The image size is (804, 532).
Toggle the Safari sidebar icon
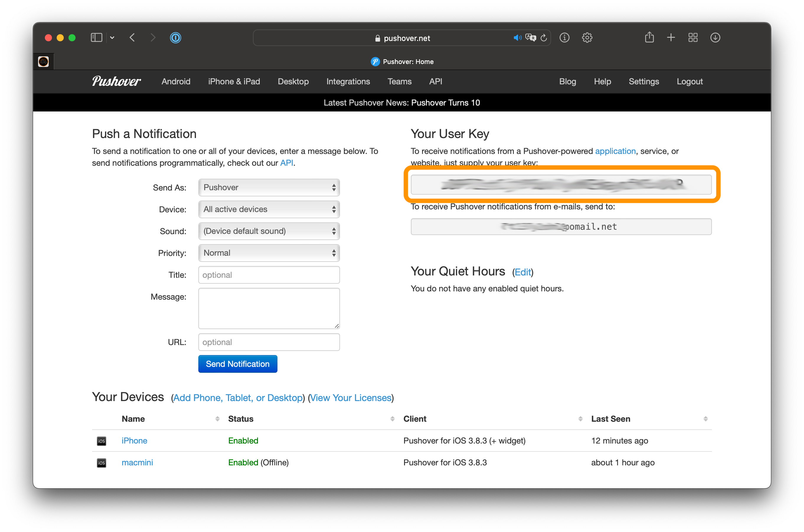[97, 38]
